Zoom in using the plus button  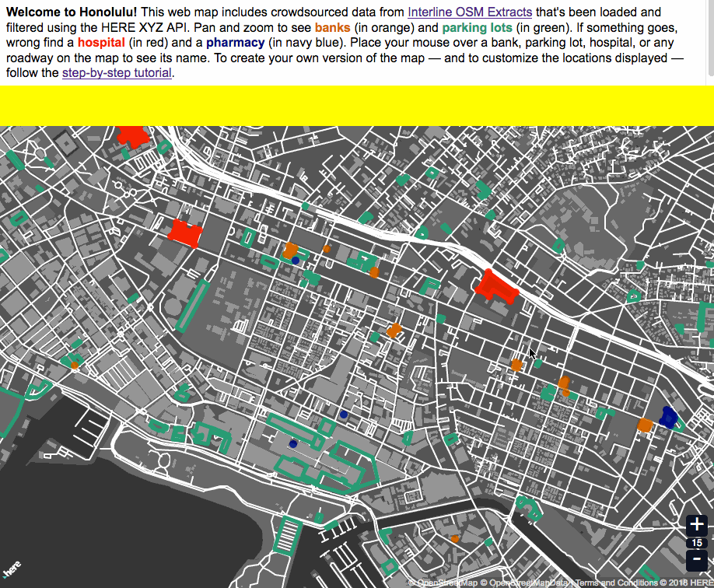(698, 526)
